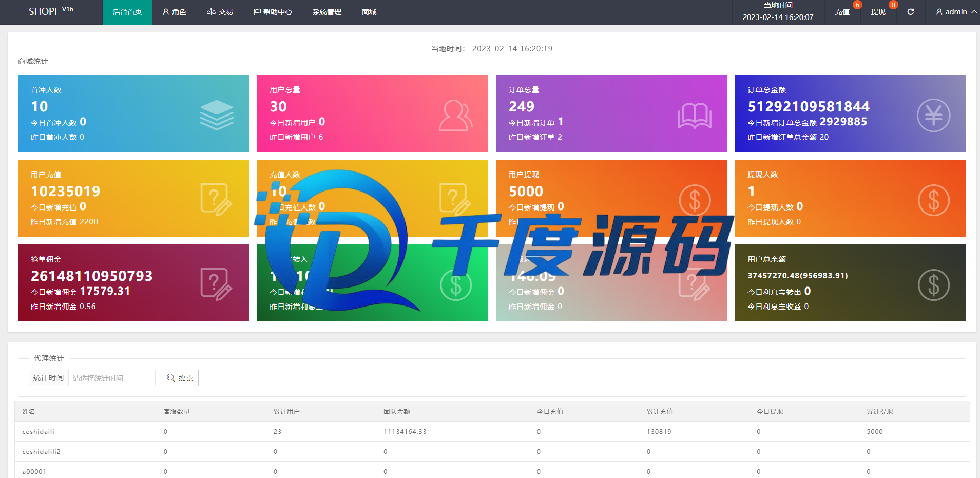Click the 累计提现 value 5000 for ceshidaili
The image size is (980, 478).
(x=875, y=431)
